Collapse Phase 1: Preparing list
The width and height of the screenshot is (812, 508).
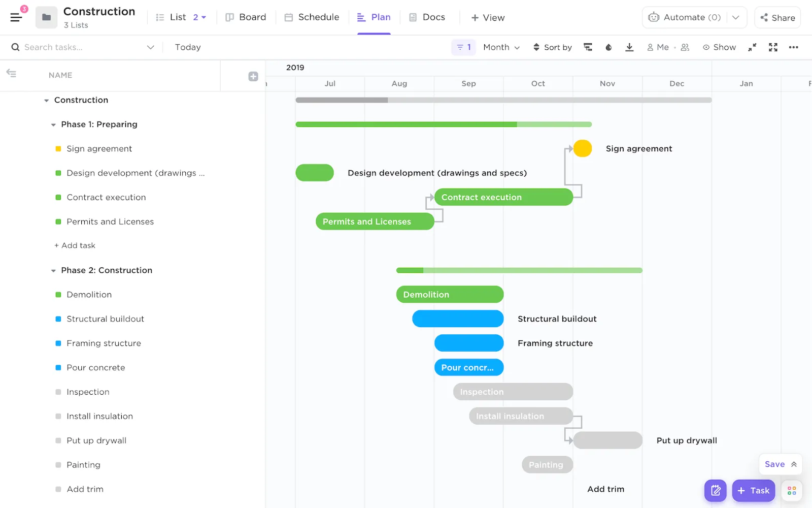53,125
